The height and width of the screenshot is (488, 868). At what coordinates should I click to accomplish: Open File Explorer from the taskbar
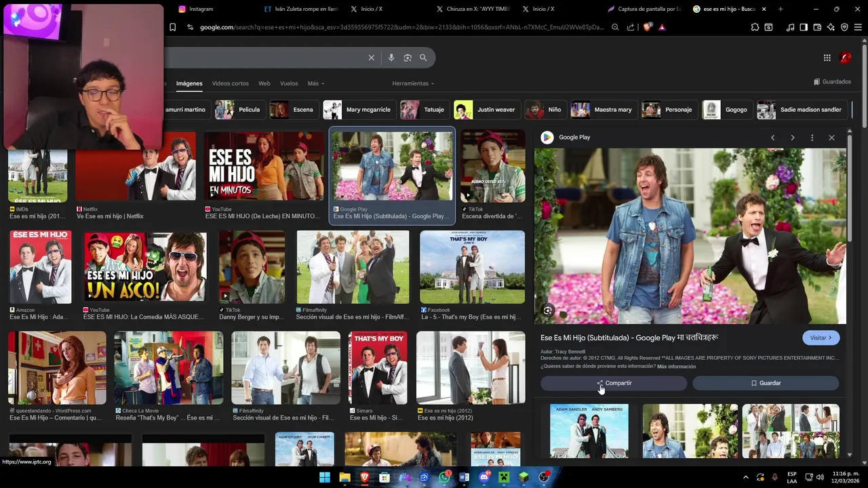(344, 477)
